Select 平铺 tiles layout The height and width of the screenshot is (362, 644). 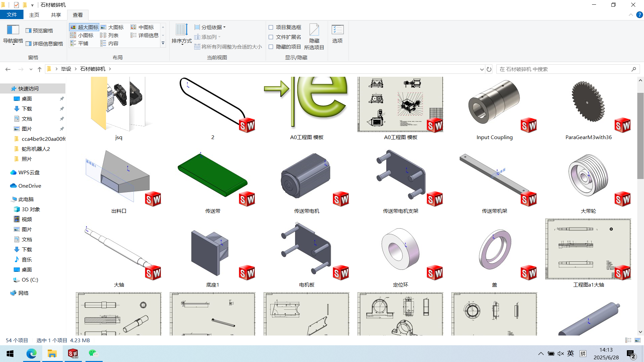coord(79,43)
